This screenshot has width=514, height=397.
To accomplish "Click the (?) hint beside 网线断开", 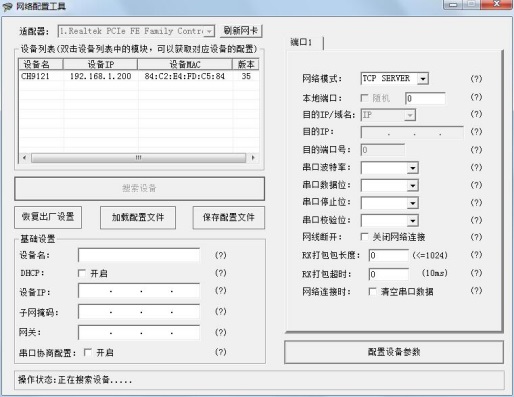I will point(476,237).
